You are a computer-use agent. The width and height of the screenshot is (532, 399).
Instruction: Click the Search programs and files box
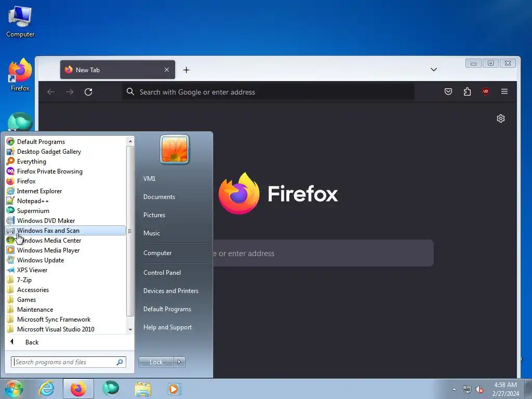[69, 362]
